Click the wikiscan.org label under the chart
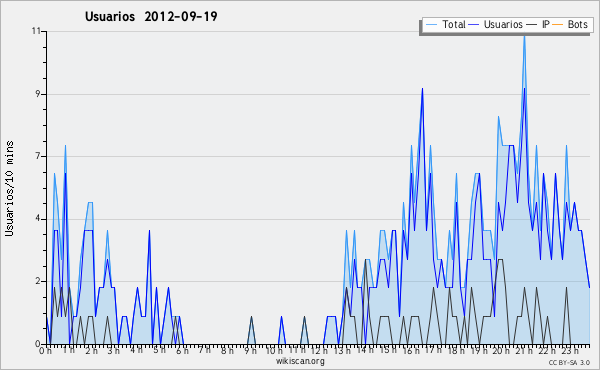Screen dimensions: 600x370 [300, 361]
